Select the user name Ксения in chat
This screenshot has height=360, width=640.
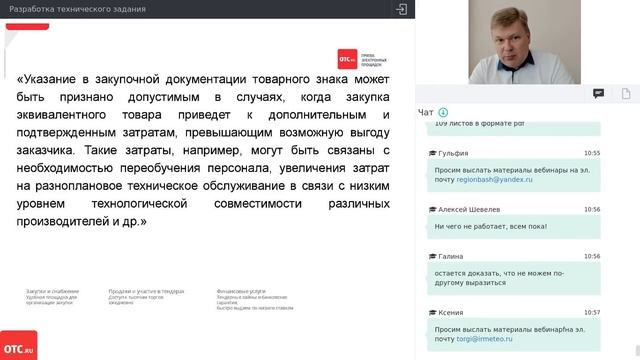click(451, 313)
